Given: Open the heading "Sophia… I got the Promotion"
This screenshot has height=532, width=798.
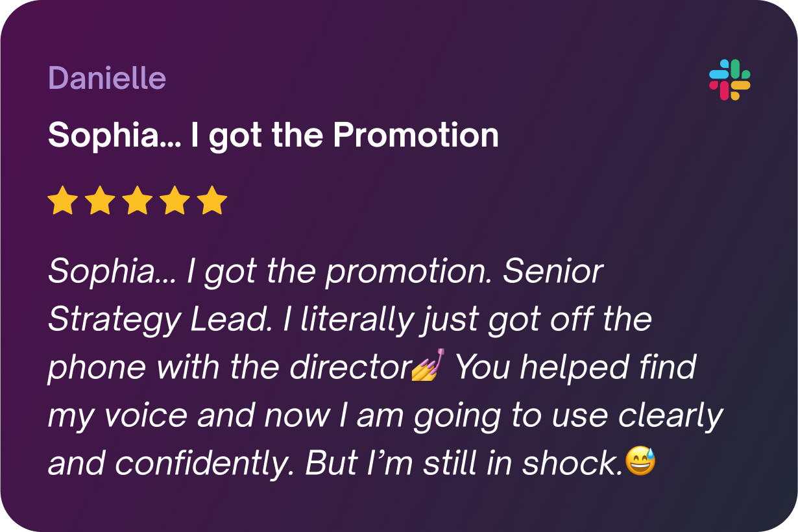Looking at the screenshot, I should (x=273, y=136).
